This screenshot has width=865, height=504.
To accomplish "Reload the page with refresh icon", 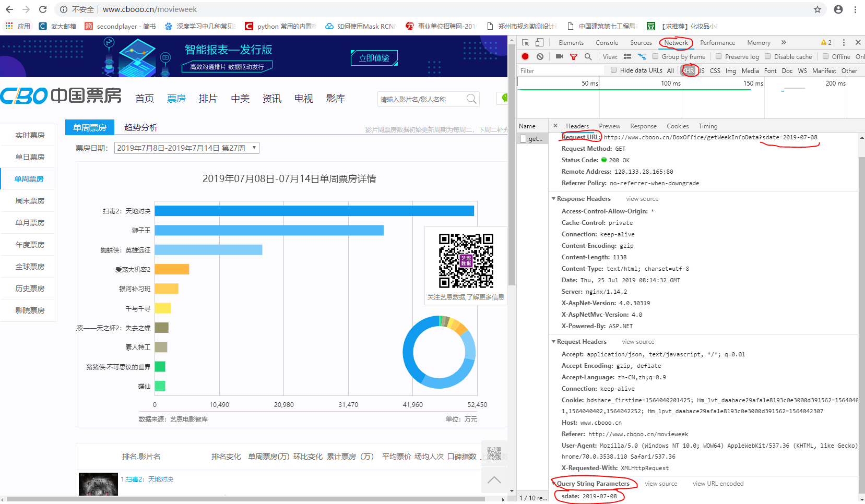I will [x=43, y=9].
